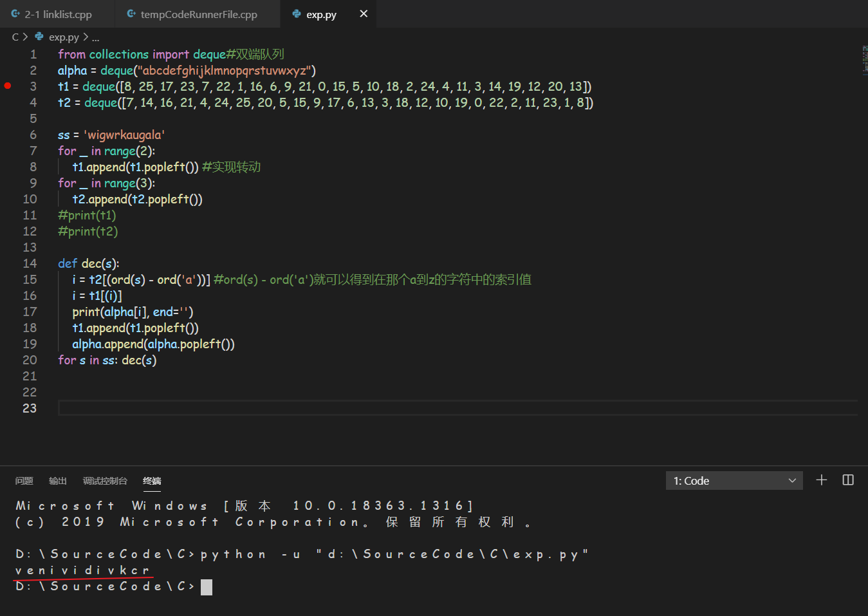This screenshot has height=616, width=868.
Task: Click the 'from collections import deque' line
Action: pos(171,54)
